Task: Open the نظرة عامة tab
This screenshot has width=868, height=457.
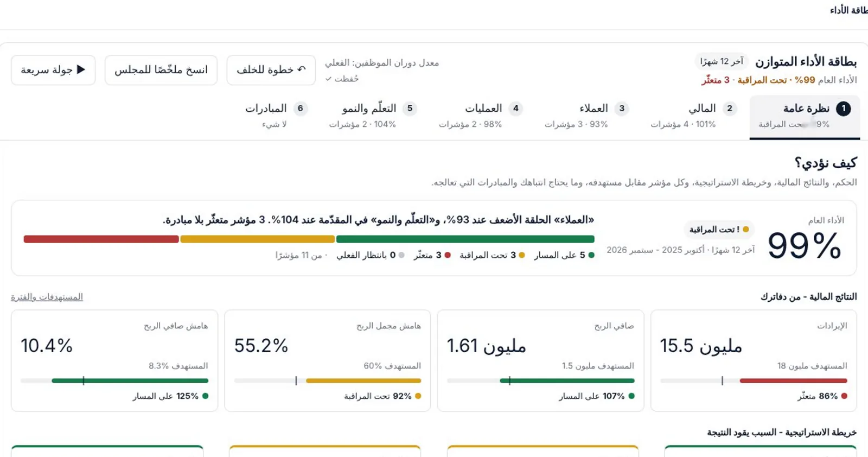Action: [x=805, y=116]
